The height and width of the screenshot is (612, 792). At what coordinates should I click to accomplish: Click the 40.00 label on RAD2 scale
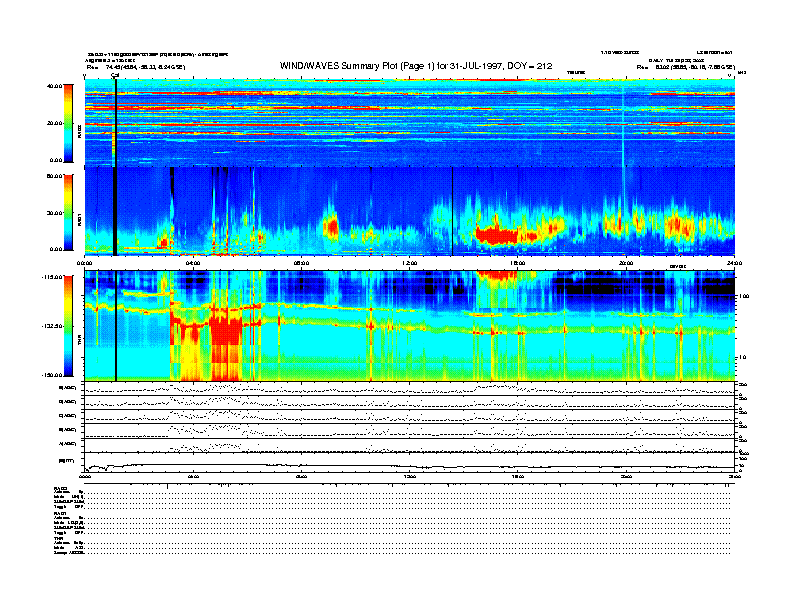point(54,86)
